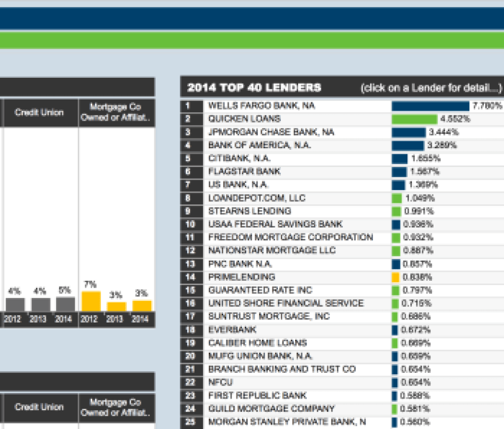Image resolution: width=504 pixels, height=429 pixels.
Task: Select the yellow 7% bar for 2012
Action: pos(91,301)
